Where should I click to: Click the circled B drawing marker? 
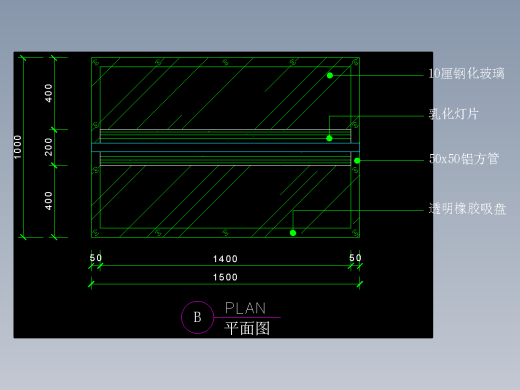(197, 317)
